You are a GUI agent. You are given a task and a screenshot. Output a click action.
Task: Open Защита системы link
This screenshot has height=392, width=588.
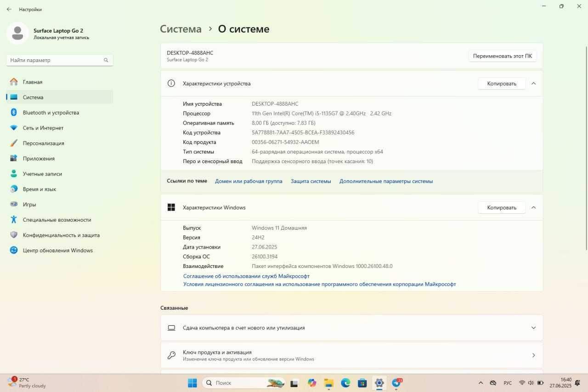pyautogui.click(x=311, y=181)
